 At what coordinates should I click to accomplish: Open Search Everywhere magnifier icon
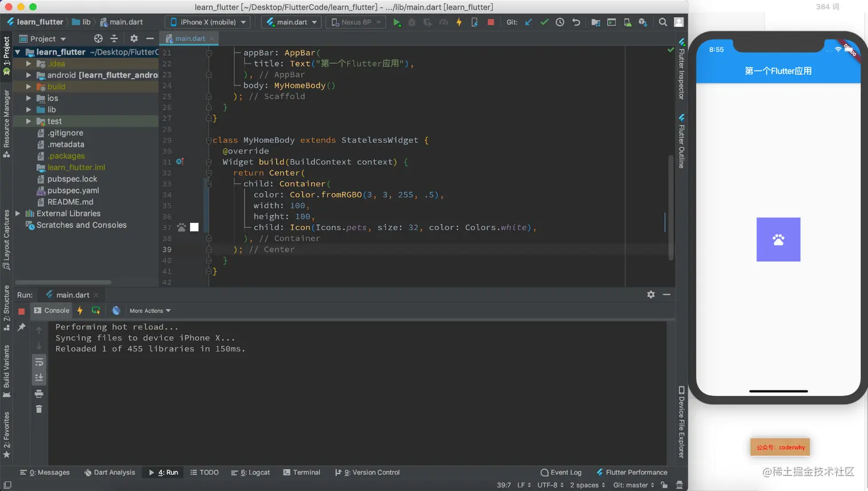662,22
